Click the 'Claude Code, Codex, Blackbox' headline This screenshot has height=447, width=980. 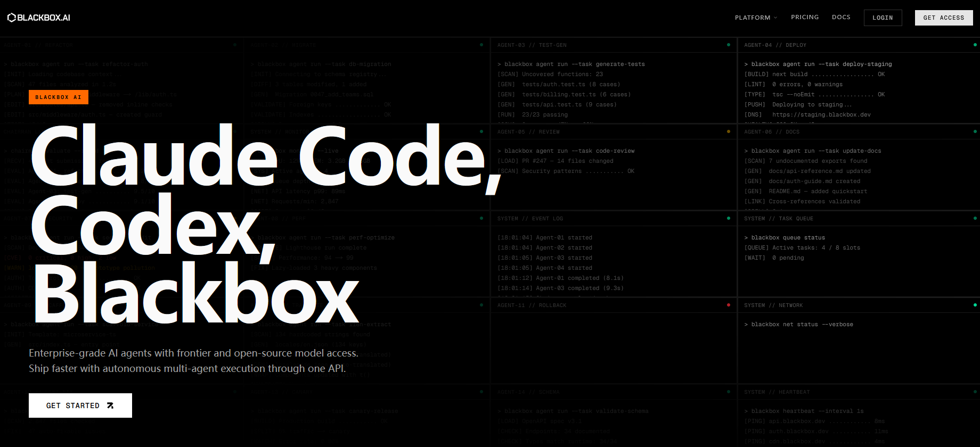click(266, 223)
